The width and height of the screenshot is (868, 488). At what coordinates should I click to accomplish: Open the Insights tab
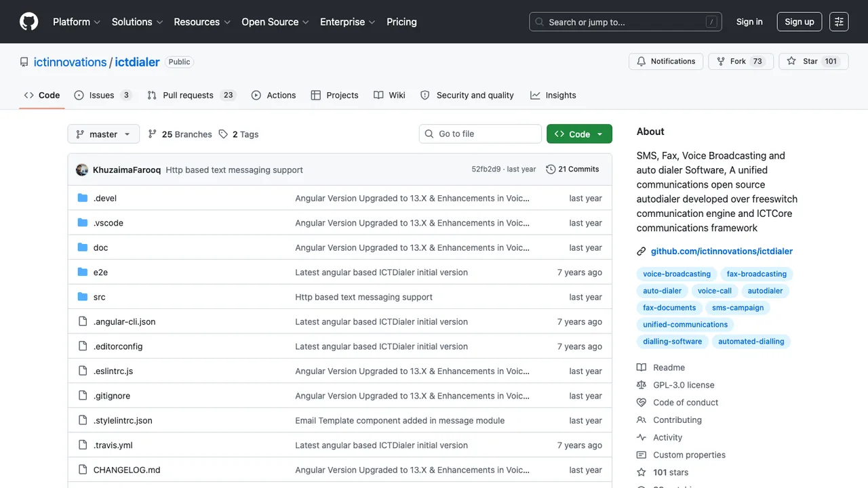[553, 96]
